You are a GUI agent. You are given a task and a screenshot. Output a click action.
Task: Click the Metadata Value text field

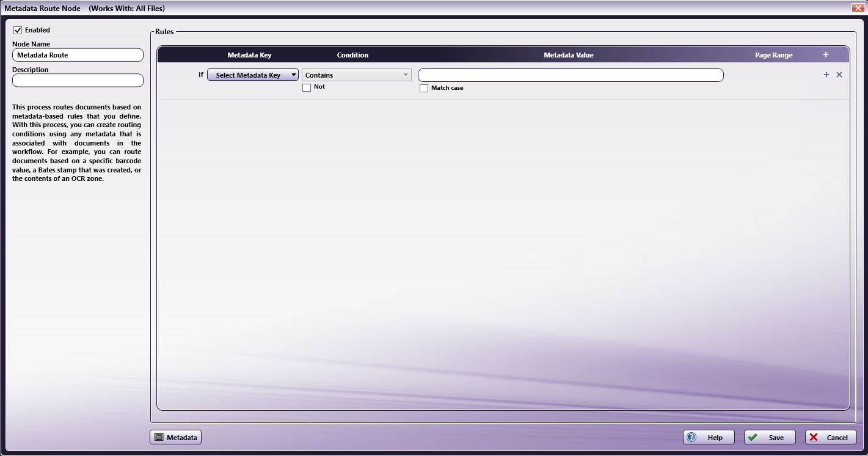[571, 75]
